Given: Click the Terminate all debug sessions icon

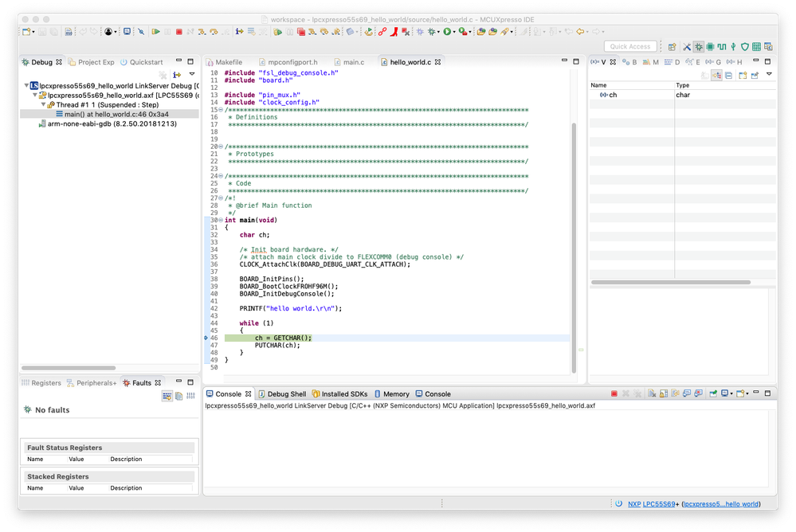Looking at the screenshot, I should tap(301, 32).
